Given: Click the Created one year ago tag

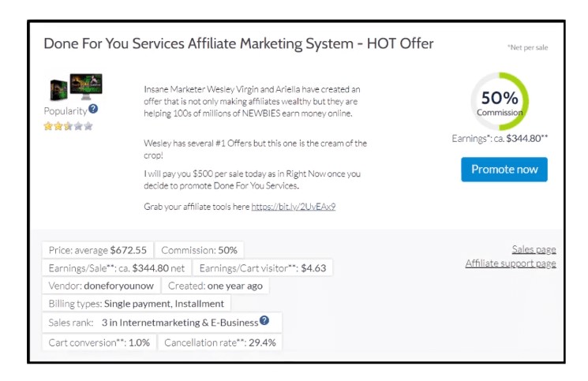Looking at the screenshot, I should click(x=215, y=286).
